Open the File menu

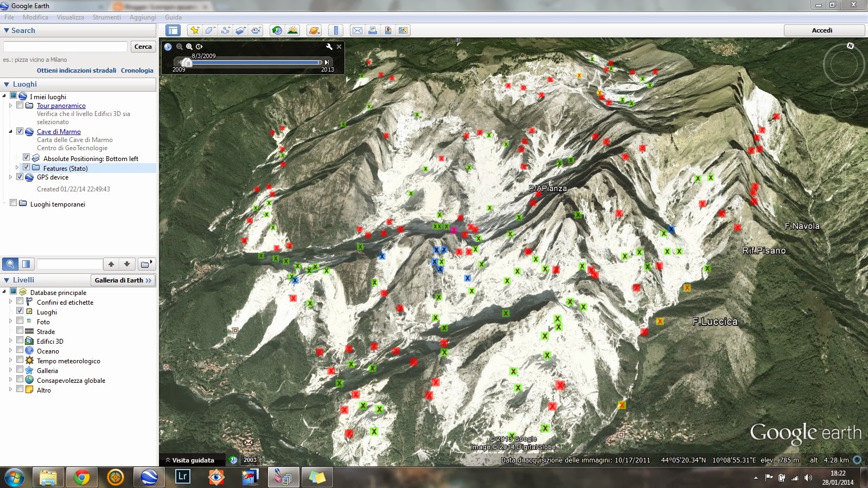tap(9, 17)
